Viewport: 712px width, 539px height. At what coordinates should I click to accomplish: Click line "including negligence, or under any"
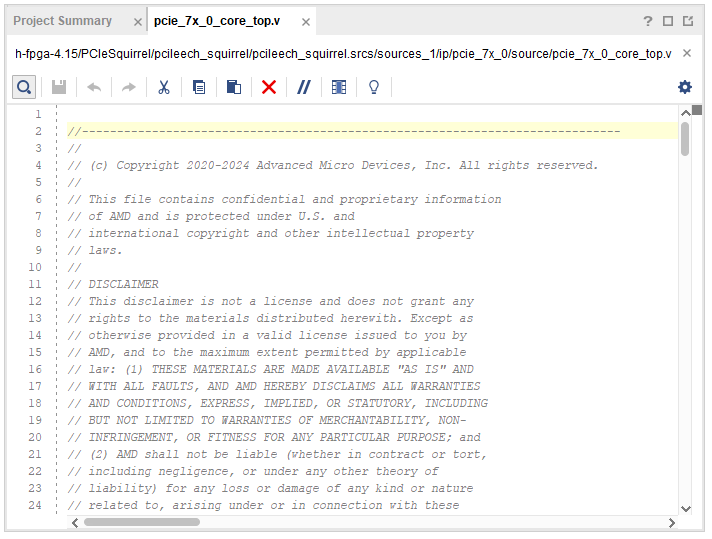tap(253, 471)
